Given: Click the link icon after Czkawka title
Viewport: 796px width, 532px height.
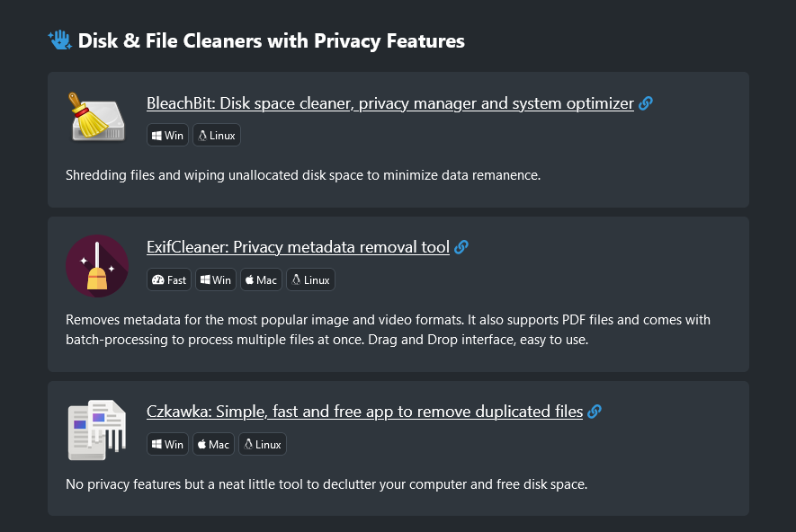Looking at the screenshot, I should [595, 412].
